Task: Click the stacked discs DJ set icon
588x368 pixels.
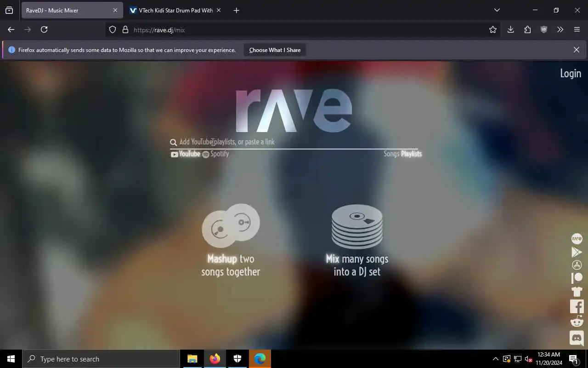Action: tap(357, 226)
